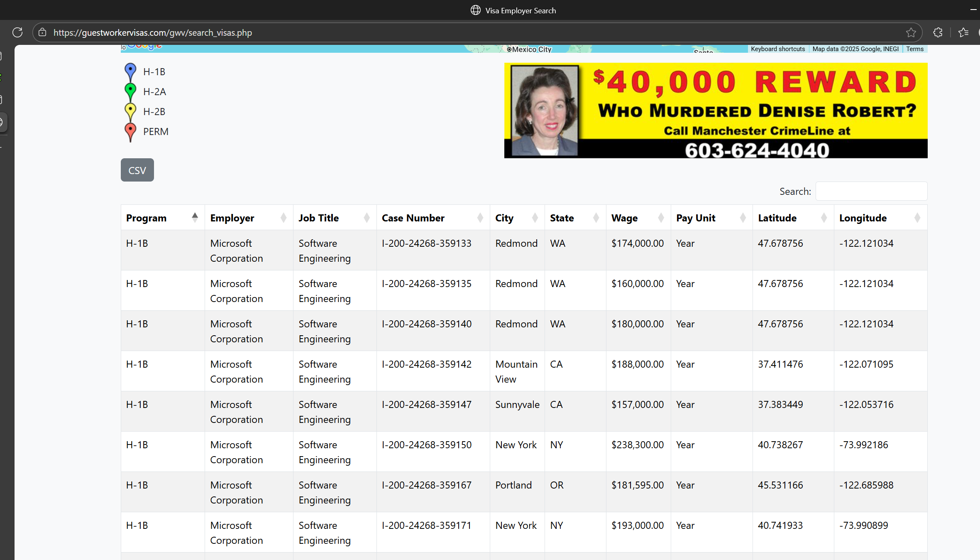
Task: Open the Keyboard shortcuts map link
Action: click(x=777, y=49)
